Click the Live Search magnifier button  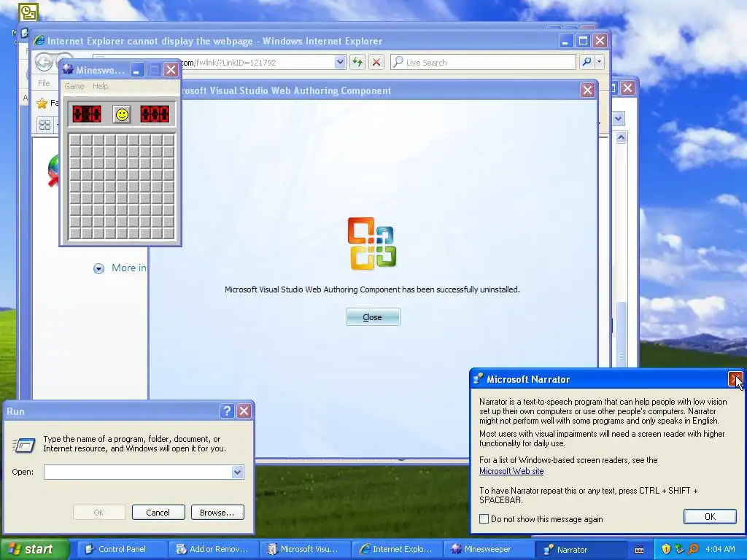(587, 63)
